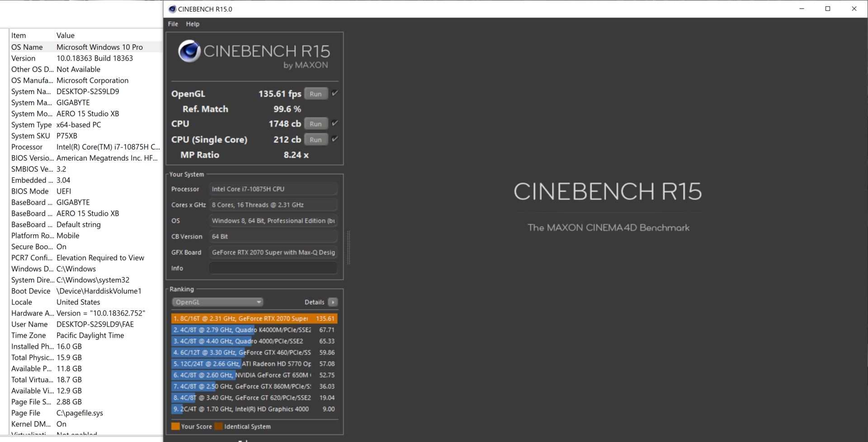The image size is (868, 442).
Task: Toggle the CPU (Single Core) test checkbox
Action: coord(335,139)
